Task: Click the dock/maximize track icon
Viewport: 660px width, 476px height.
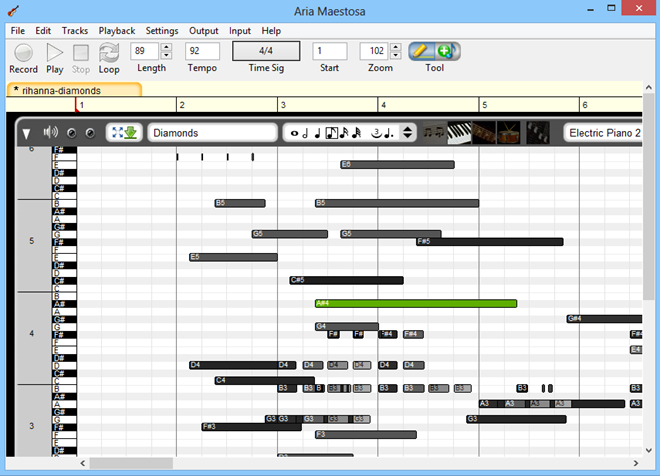Action: click(125, 133)
